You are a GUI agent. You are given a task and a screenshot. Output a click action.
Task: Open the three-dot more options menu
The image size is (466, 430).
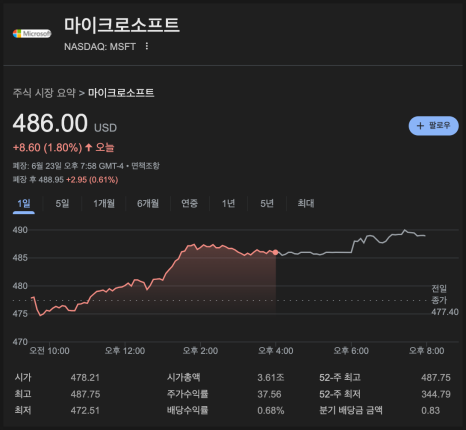tap(147, 46)
